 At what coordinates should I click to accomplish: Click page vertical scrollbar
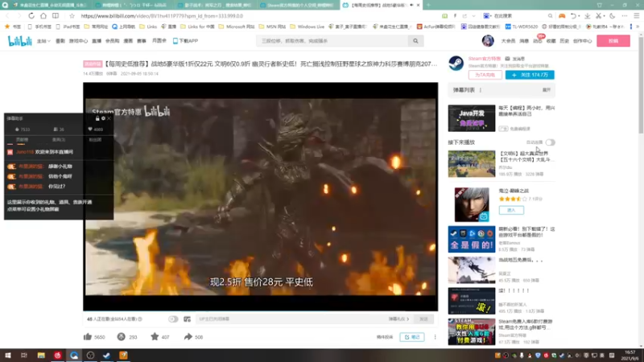641,84
